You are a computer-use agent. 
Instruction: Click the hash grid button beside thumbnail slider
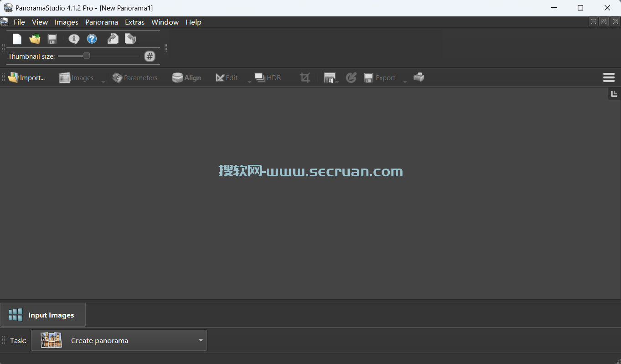click(x=150, y=56)
